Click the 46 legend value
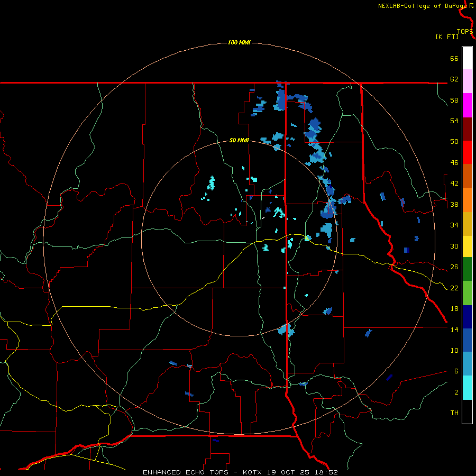The width and height of the screenshot is (476, 476). [x=454, y=163]
